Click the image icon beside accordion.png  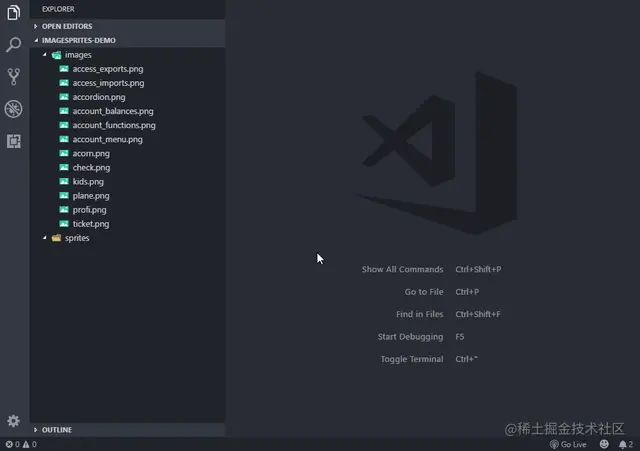point(64,97)
